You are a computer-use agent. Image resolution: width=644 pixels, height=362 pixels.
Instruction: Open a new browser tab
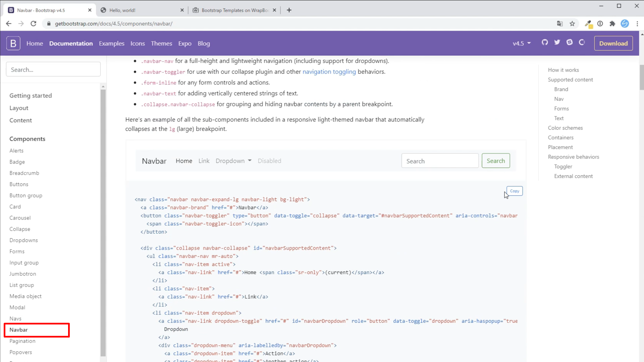pos(289,10)
